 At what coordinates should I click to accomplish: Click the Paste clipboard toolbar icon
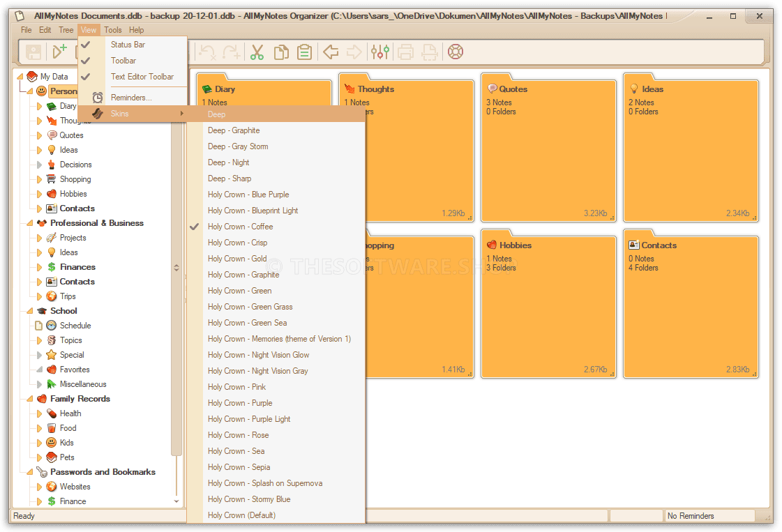tap(304, 52)
